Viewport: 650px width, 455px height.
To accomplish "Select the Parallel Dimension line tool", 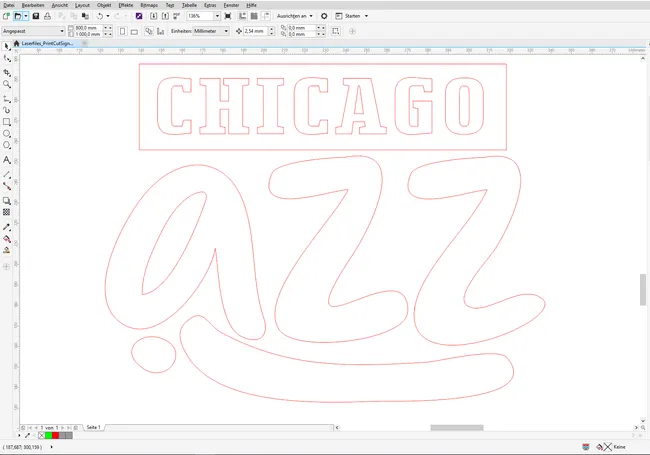I will tap(7, 174).
